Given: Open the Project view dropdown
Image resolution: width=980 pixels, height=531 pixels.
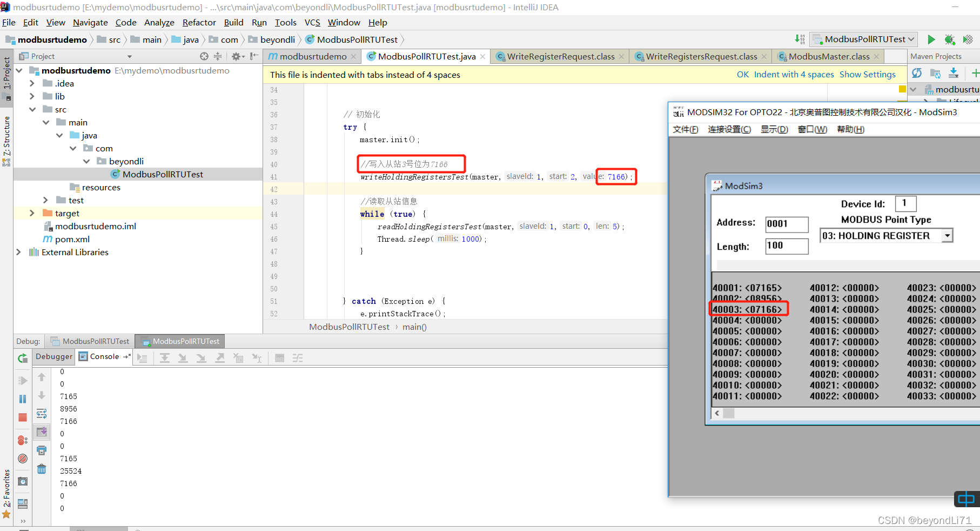Looking at the screenshot, I should [130, 56].
